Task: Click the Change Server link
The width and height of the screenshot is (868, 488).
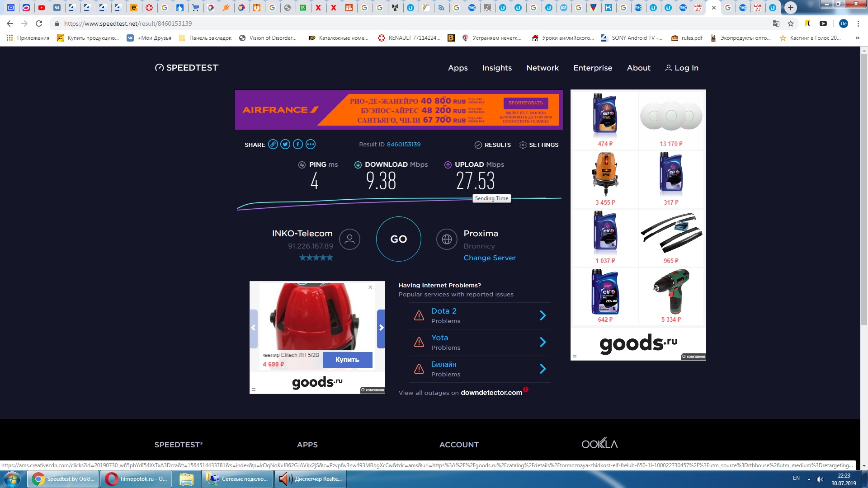Action: [490, 258]
